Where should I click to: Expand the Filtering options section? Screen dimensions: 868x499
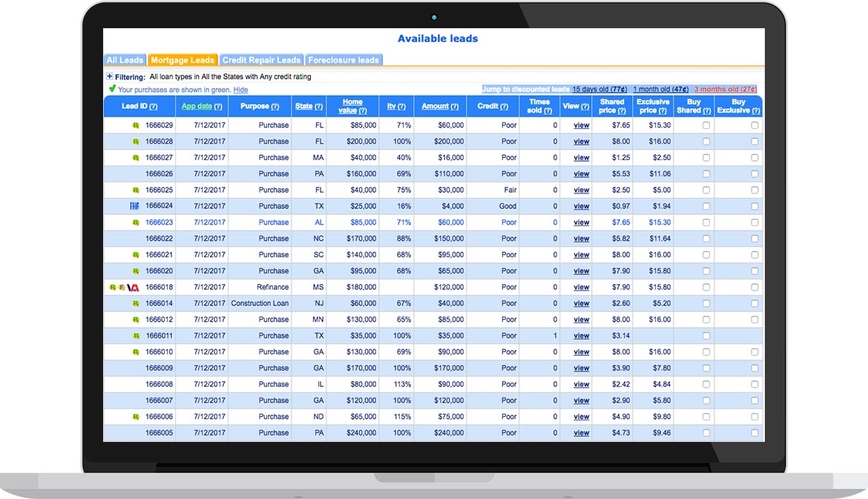pos(110,76)
